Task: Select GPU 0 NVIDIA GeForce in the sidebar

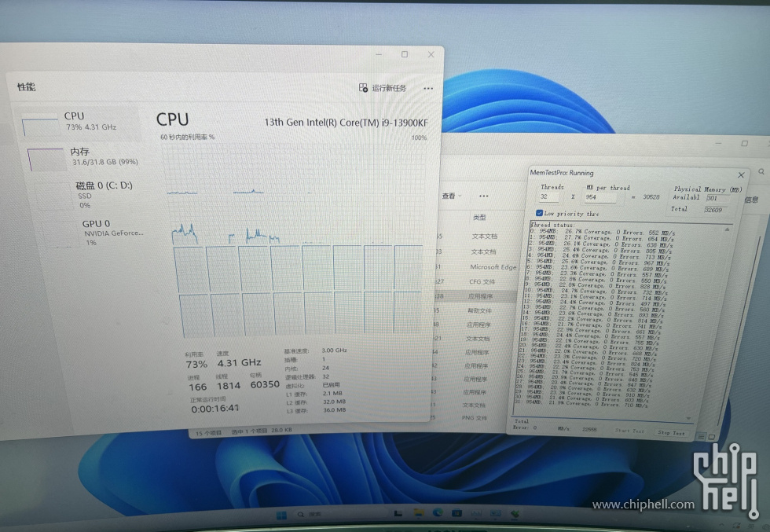Action: pos(93,233)
